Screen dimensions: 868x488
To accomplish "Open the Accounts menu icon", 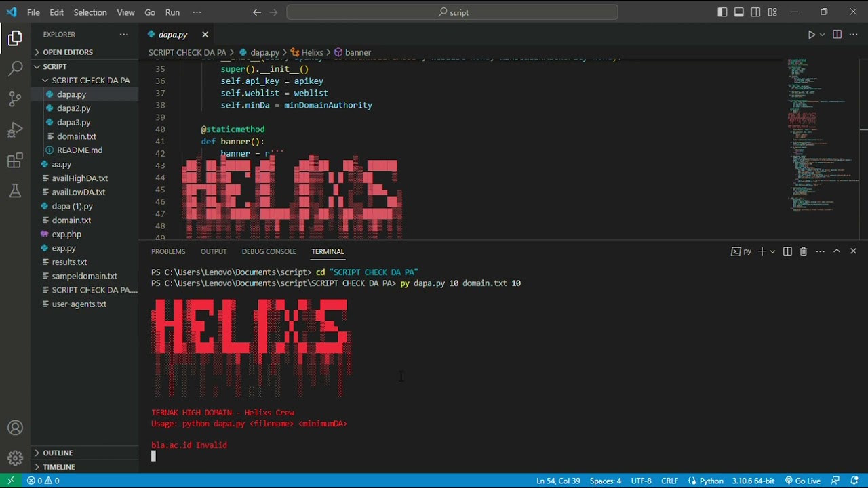I will pyautogui.click(x=15, y=428).
